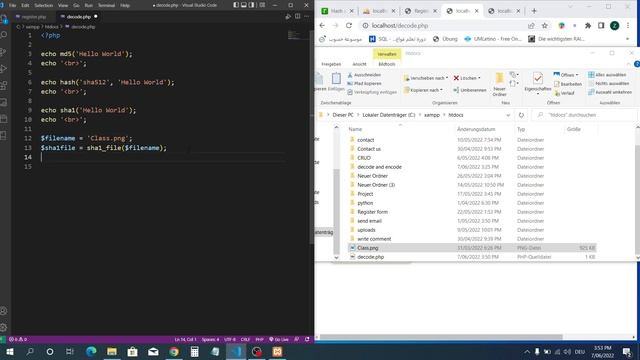Open the Edit menu in VS Code
640x360 pixels.
[x=25, y=6]
